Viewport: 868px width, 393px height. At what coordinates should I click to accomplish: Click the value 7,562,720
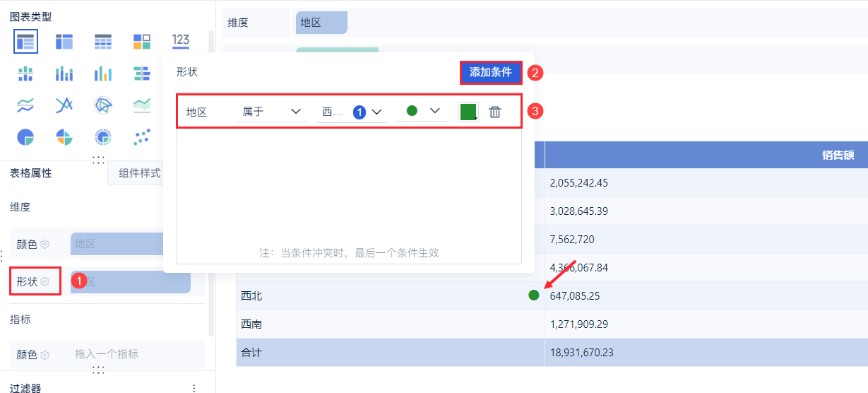point(572,239)
